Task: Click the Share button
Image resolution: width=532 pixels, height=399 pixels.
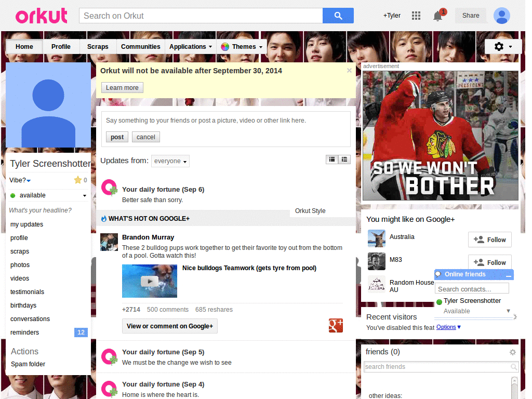Action: [x=471, y=16]
